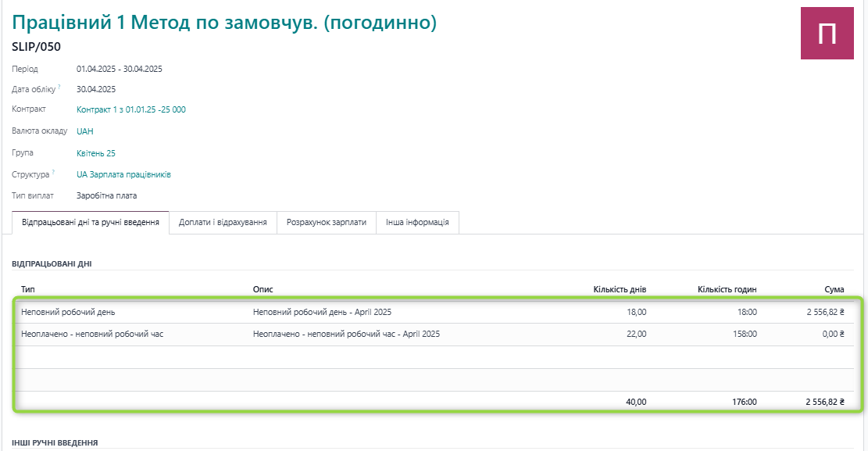Screen dimensions: 868x451
Task: Sort table by the Тип column header
Action: pos(28,289)
